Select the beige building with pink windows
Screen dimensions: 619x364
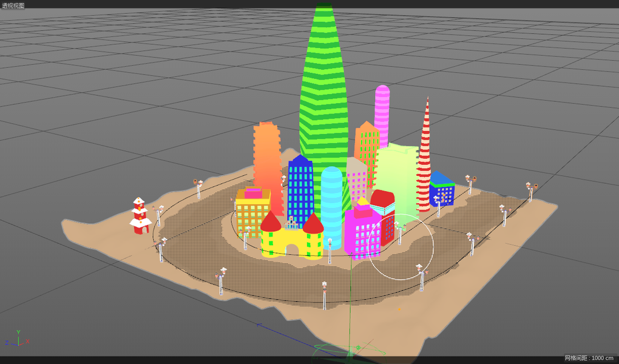point(357,180)
